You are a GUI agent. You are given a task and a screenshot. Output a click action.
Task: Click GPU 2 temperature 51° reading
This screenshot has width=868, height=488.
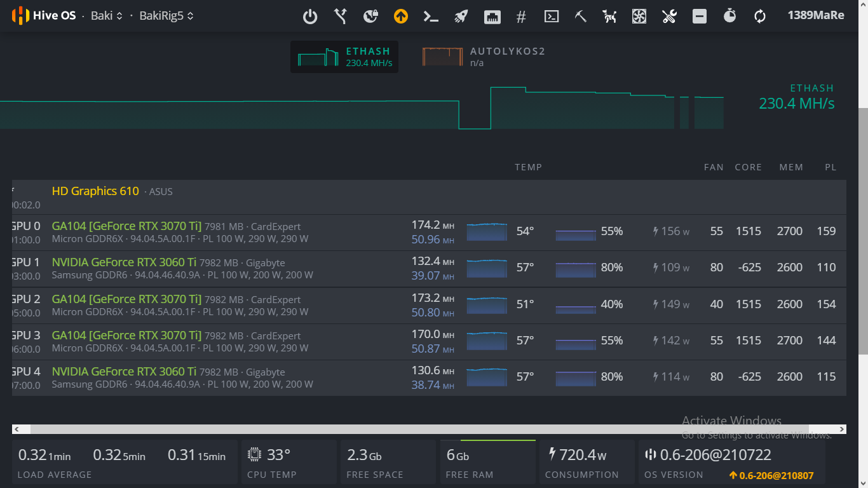click(525, 304)
